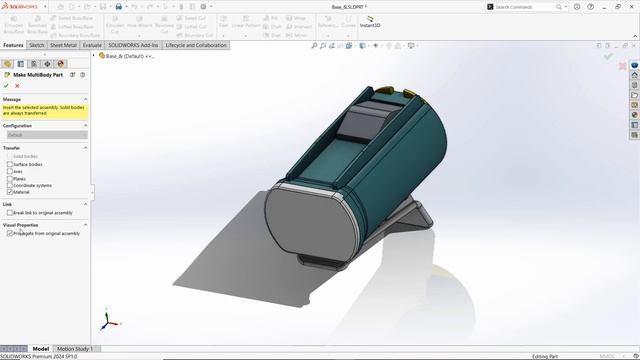This screenshot has width=640, height=360.
Task: Cancel with the confirmation corner red X
Action: pos(622,66)
